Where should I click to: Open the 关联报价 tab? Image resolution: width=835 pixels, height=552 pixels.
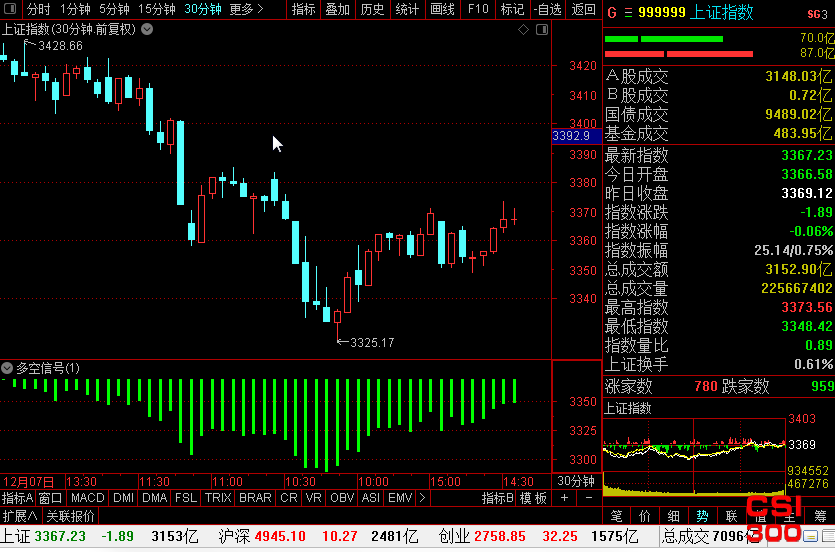[x=70, y=516]
